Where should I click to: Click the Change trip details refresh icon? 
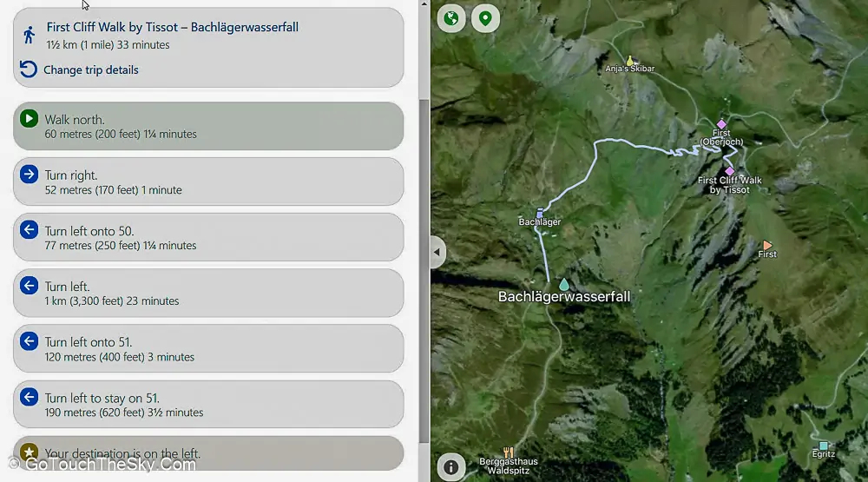29,69
